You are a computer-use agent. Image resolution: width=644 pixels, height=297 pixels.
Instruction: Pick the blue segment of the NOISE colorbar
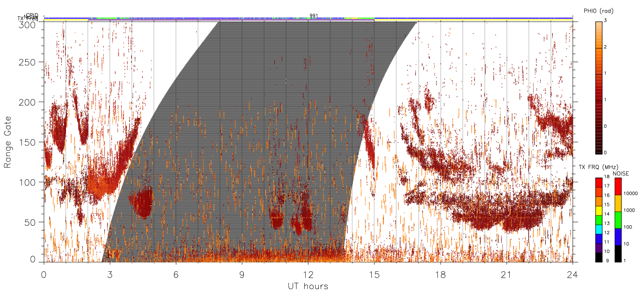coord(618,236)
